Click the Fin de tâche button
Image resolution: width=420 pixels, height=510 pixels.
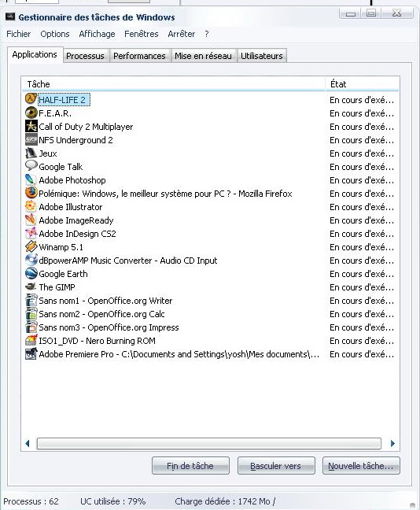[x=190, y=466]
